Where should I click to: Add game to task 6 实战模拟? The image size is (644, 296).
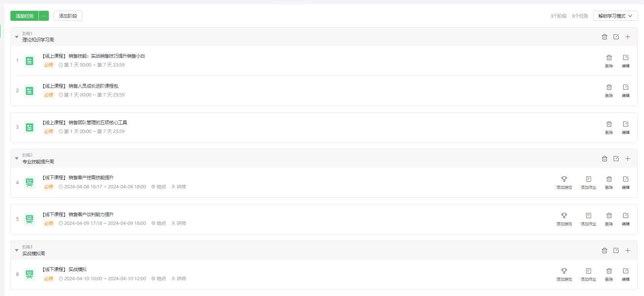pos(564,274)
